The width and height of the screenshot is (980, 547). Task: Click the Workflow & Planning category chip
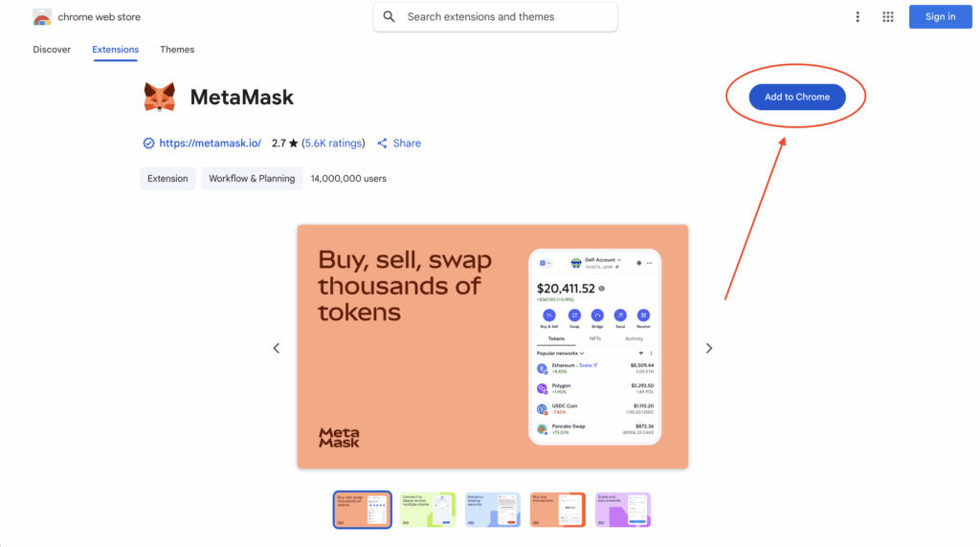(252, 179)
